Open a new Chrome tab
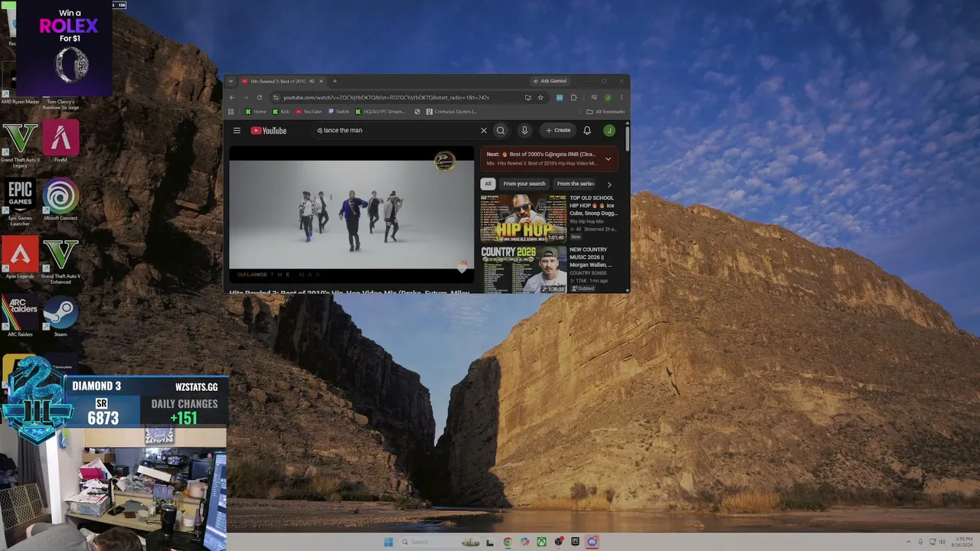The width and height of the screenshot is (980, 551). (x=335, y=81)
